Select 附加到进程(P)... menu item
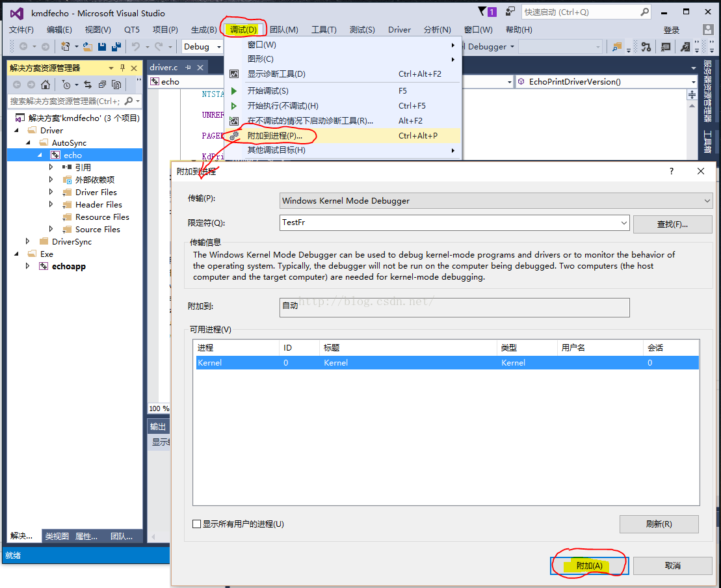This screenshot has height=588, width=721. tap(343, 136)
